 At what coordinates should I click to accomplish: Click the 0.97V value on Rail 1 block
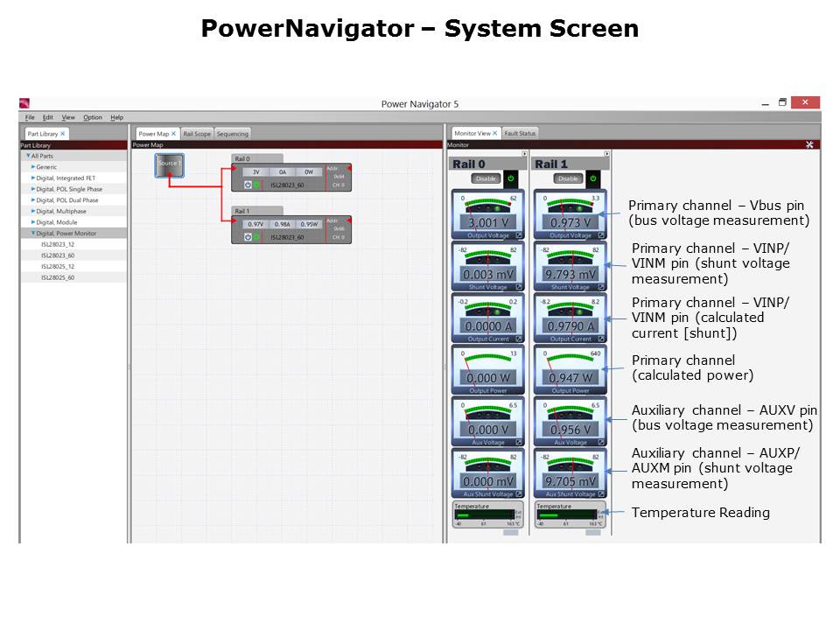pyautogui.click(x=255, y=224)
